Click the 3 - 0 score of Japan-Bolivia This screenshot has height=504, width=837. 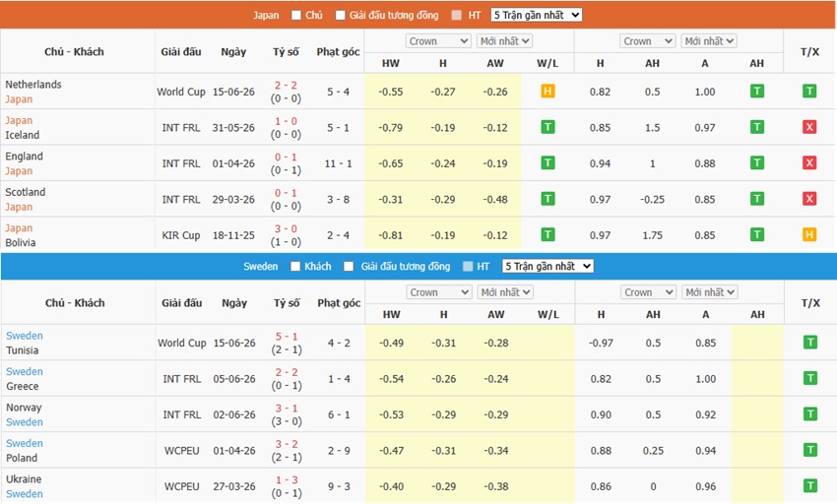click(286, 228)
